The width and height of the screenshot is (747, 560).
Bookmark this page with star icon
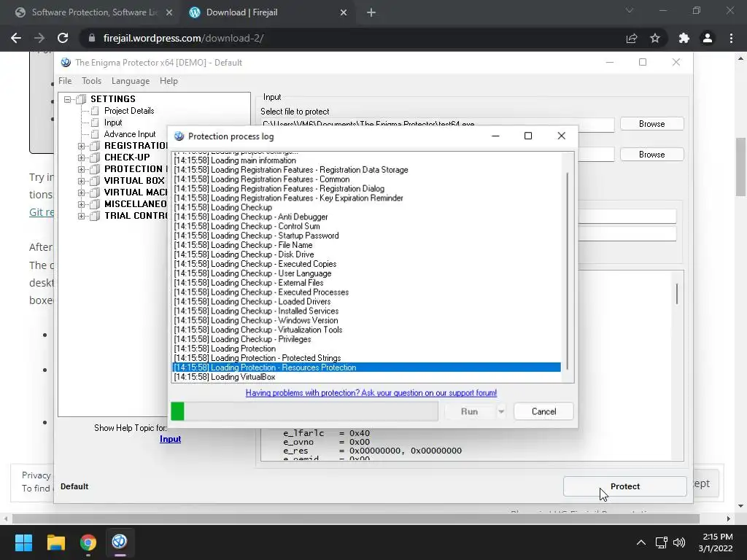pyautogui.click(x=655, y=38)
